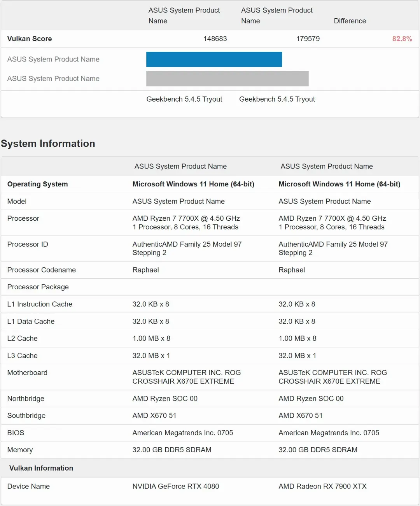Click the Northbridge row label
This screenshot has width=420, height=506.
coord(26,398)
